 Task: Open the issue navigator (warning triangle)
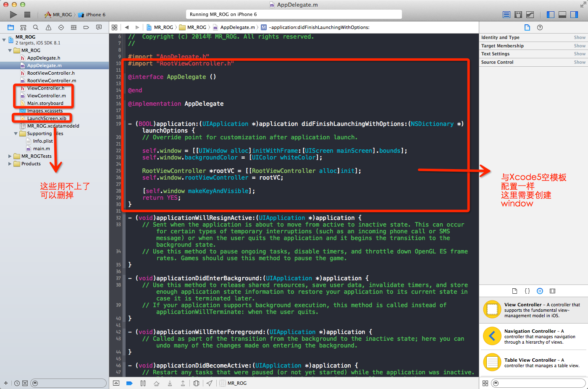pyautogui.click(x=48, y=27)
